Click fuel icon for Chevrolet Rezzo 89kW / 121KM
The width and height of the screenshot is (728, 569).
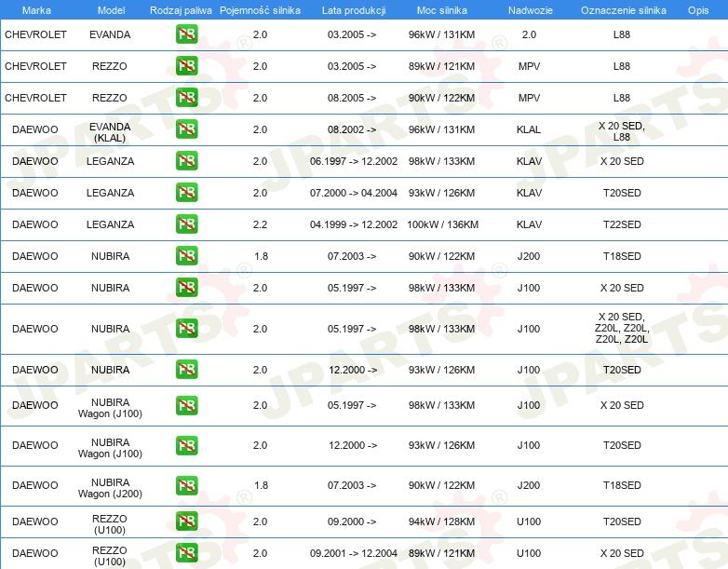(x=186, y=66)
